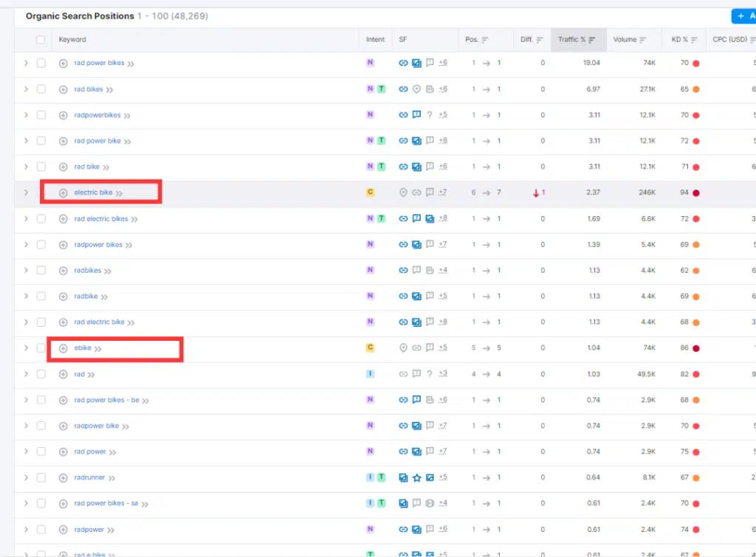The image size is (756, 557).
Task: Click the plus icon next to rad bikes
Action: pos(63,89)
